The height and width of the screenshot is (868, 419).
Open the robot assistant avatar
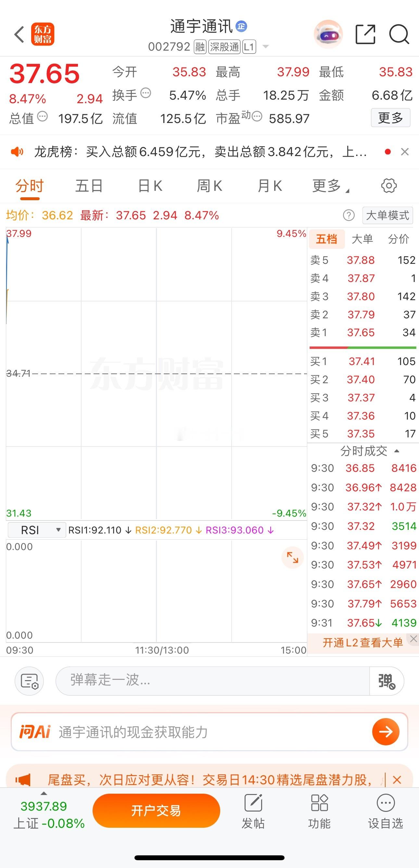(x=328, y=34)
